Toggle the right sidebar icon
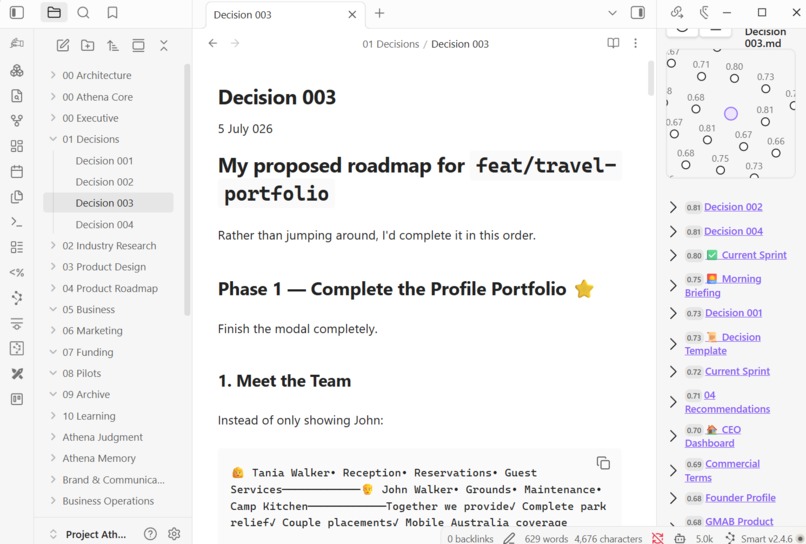This screenshot has width=806, height=544. (638, 12)
